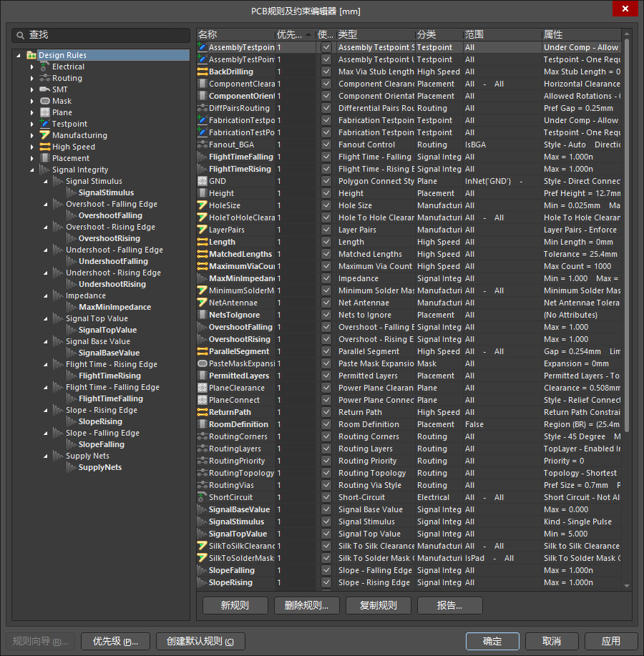Toggle the enabled checkbox for HoleSize rule
Viewport: 644px width, 656px height.
click(326, 205)
